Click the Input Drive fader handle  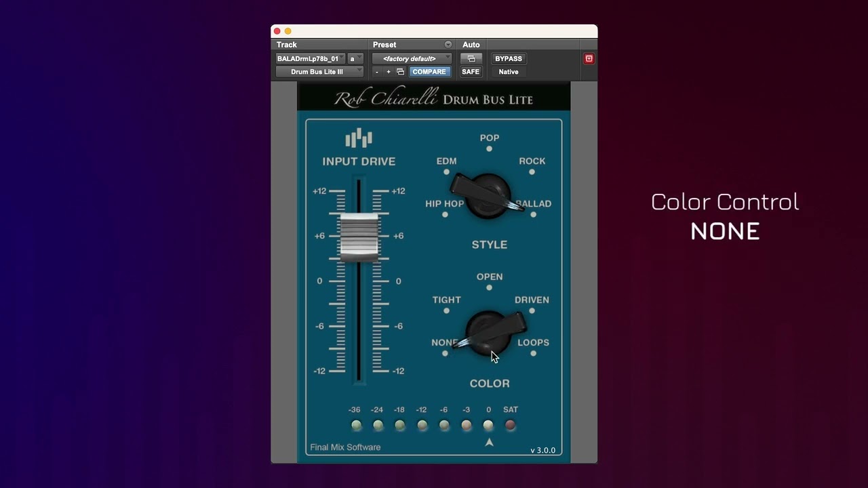359,237
